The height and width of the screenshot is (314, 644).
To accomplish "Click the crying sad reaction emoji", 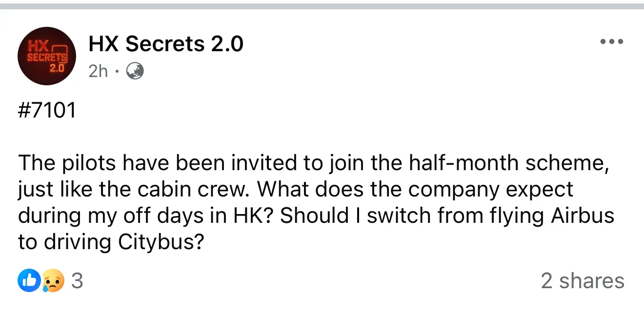I will 53,281.
